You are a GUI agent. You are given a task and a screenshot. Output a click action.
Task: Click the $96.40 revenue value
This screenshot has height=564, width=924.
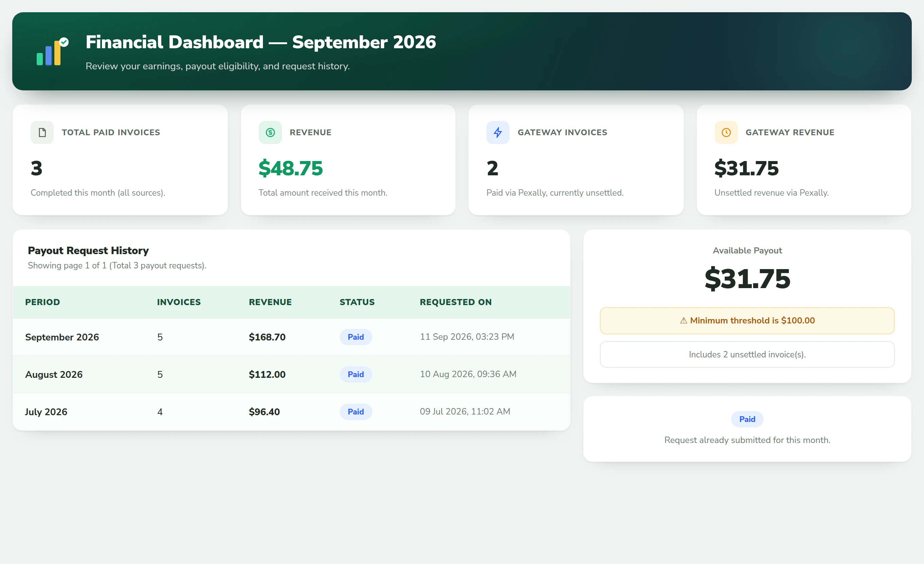click(x=264, y=412)
